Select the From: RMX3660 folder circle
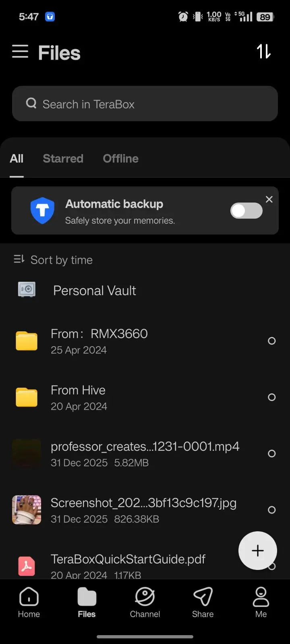 point(272,341)
